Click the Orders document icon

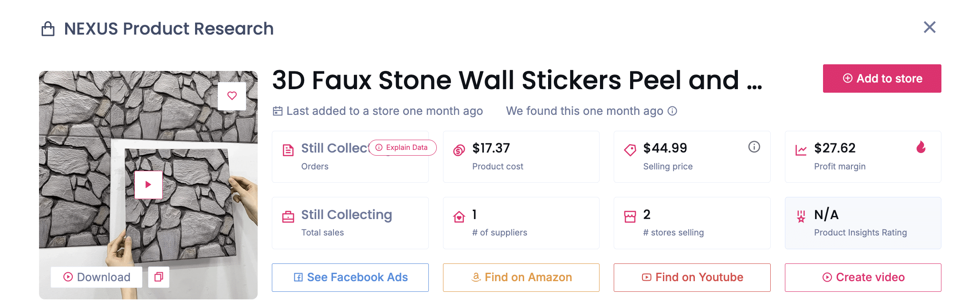point(288,150)
